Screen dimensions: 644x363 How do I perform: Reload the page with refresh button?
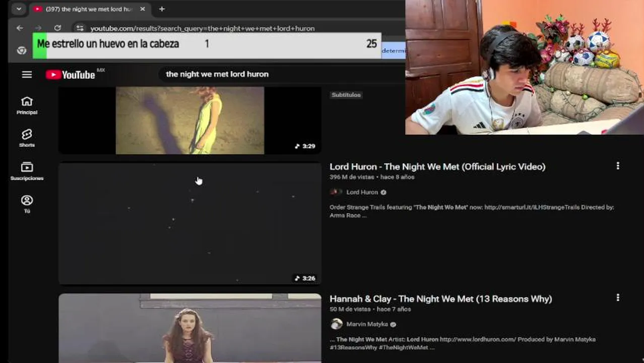point(57,28)
